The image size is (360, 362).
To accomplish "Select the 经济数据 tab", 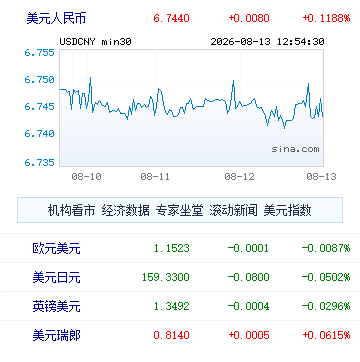I will (125, 210).
